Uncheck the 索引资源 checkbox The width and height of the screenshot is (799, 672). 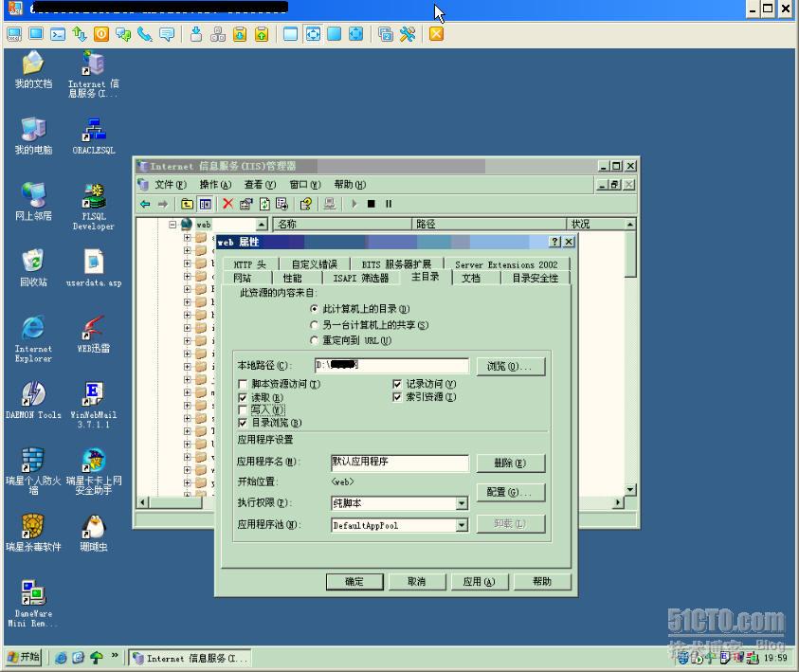(397, 397)
